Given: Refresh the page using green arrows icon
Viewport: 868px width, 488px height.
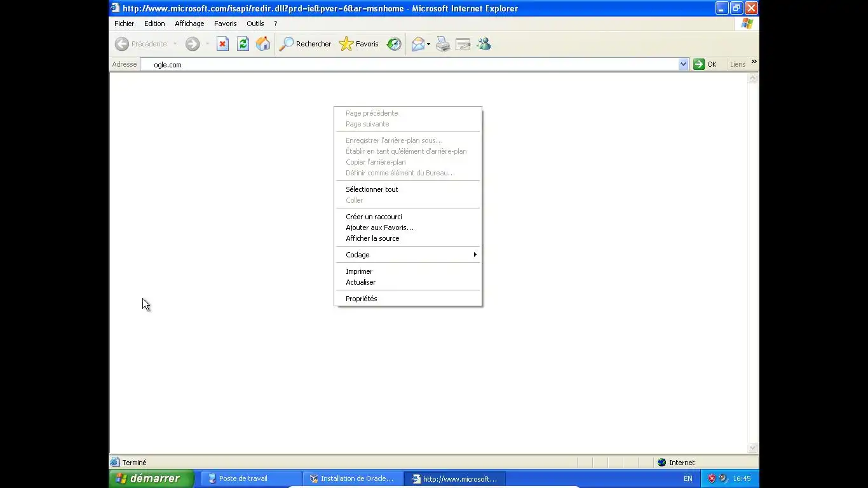Looking at the screenshot, I should 243,44.
